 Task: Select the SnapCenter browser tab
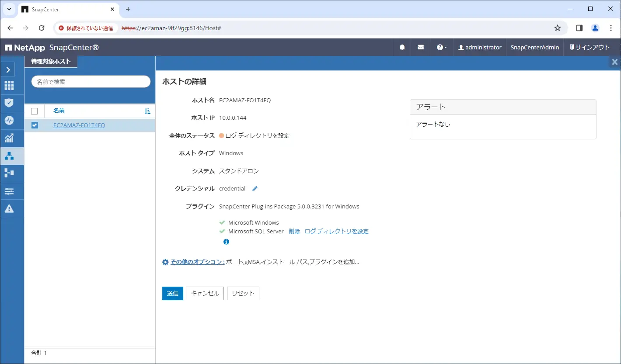68,9
